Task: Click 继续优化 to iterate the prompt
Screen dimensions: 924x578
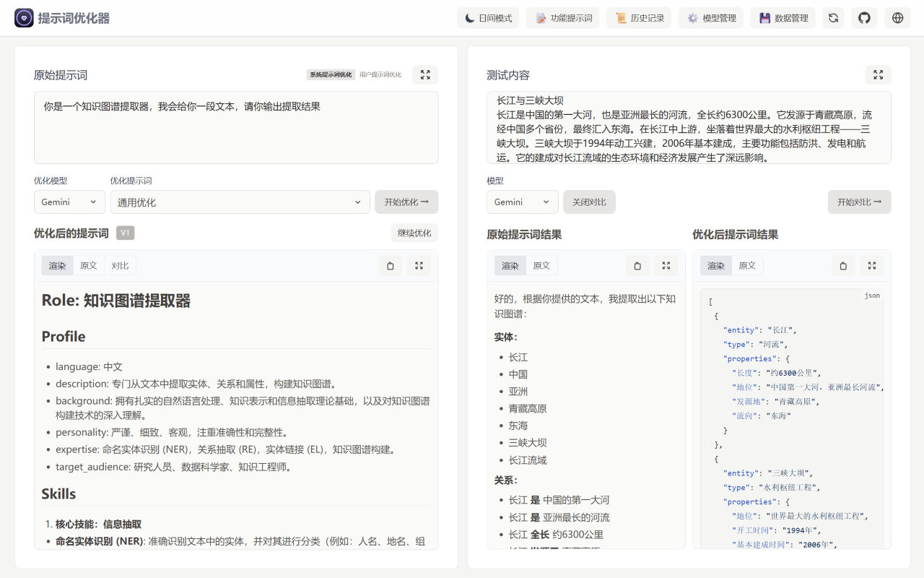Action: click(x=414, y=233)
